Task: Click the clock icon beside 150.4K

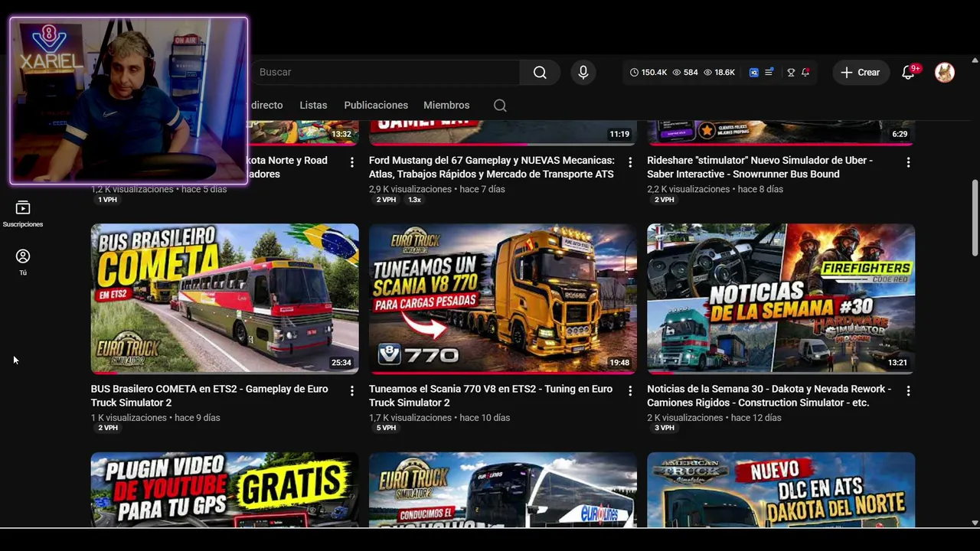Action: (634, 73)
